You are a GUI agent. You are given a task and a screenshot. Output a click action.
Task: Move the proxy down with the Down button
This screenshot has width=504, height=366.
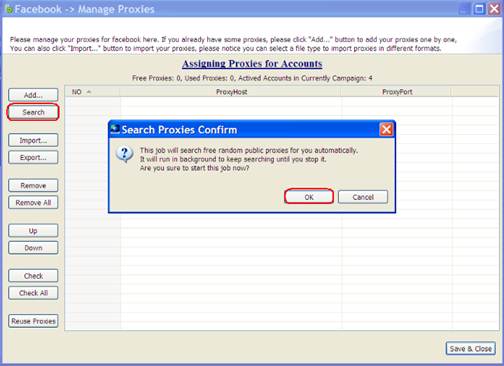(33, 248)
